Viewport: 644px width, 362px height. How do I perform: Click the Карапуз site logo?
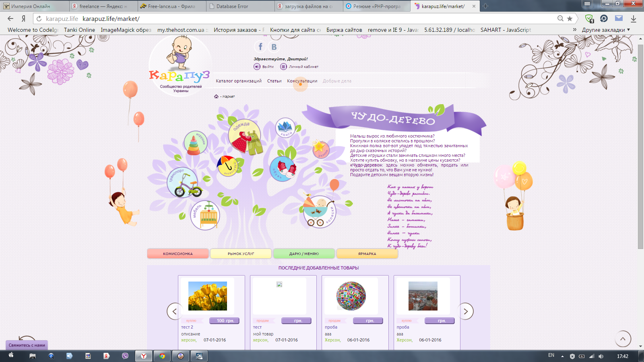point(180,66)
